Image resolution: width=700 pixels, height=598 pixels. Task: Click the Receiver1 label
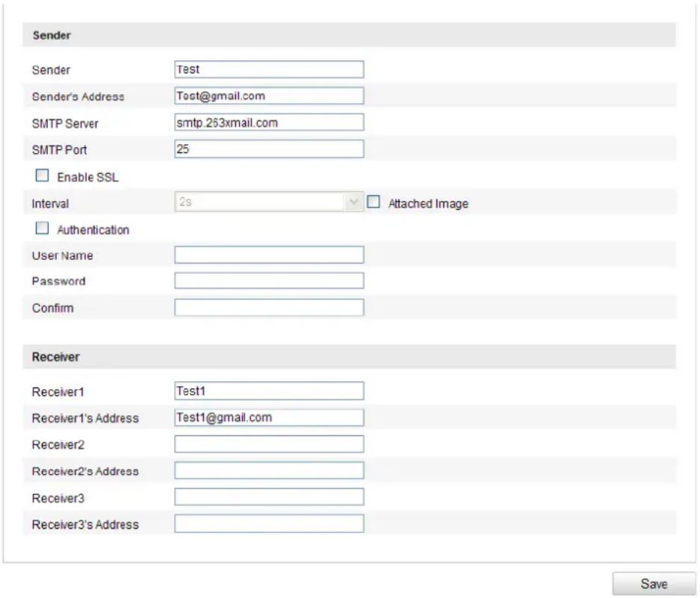click(58, 392)
